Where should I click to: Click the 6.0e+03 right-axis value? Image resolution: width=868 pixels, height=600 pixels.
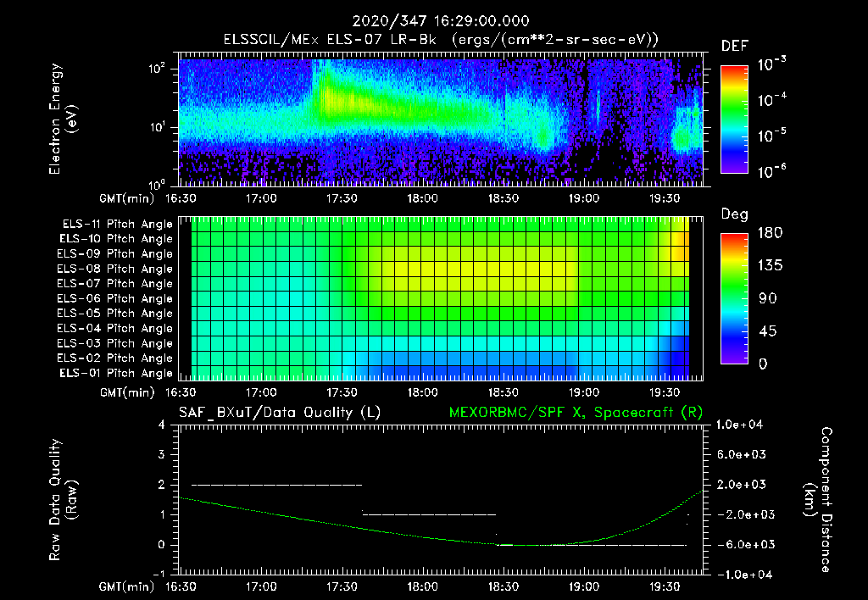tap(742, 455)
